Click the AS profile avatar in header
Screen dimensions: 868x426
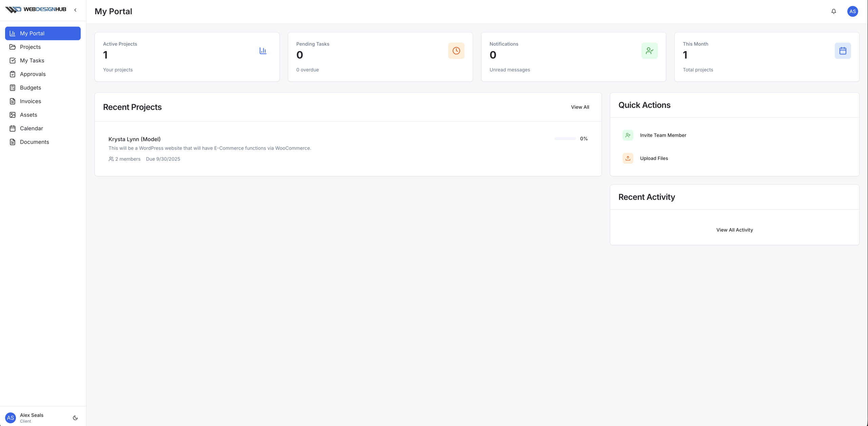coord(852,11)
